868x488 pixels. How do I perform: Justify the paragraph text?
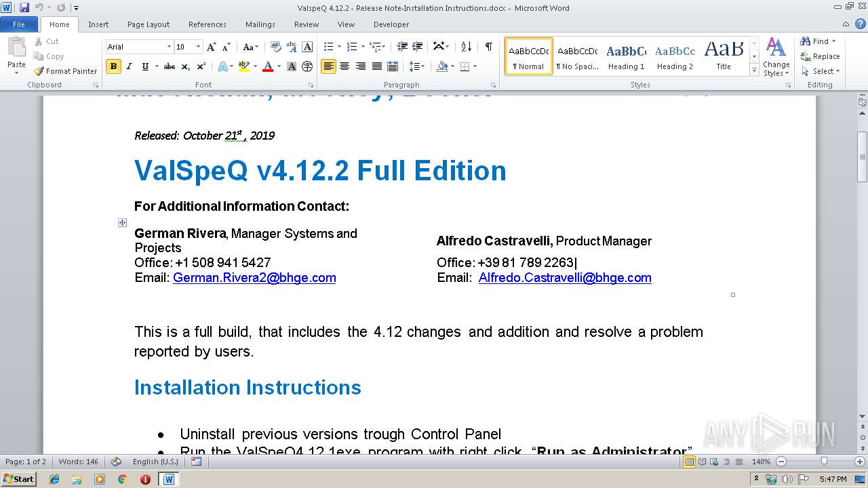pyautogui.click(x=377, y=66)
